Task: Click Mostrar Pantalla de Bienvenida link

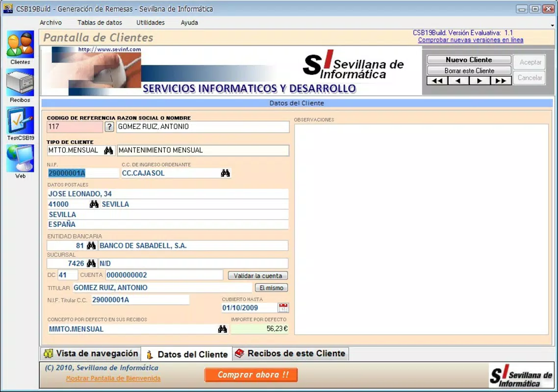Action: 113,378
